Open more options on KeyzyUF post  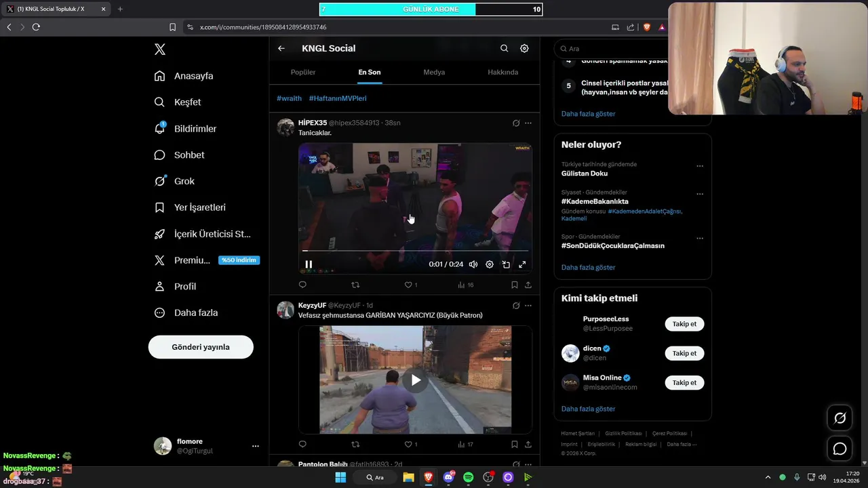(x=528, y=306)
